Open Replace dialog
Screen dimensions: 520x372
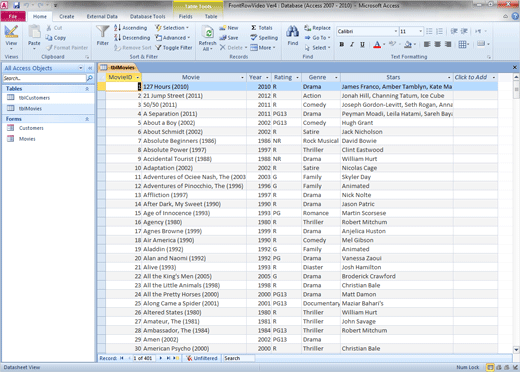coord(317,28)
